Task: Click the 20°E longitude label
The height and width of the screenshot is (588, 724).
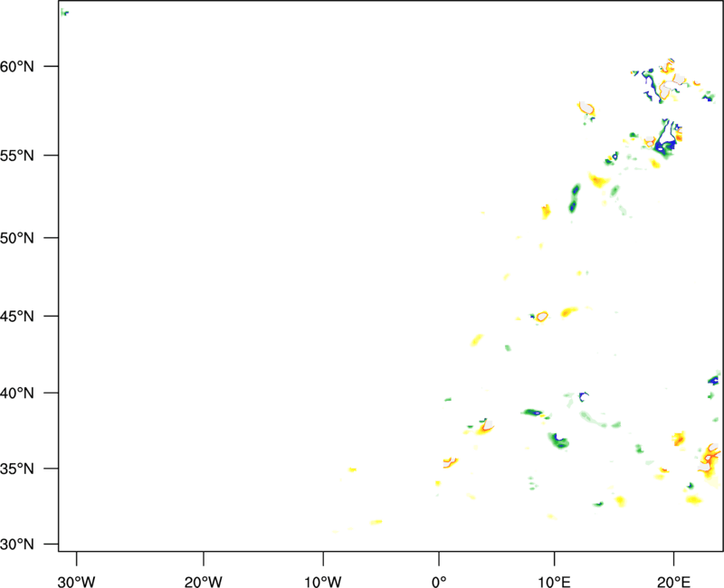Action: 673,582
